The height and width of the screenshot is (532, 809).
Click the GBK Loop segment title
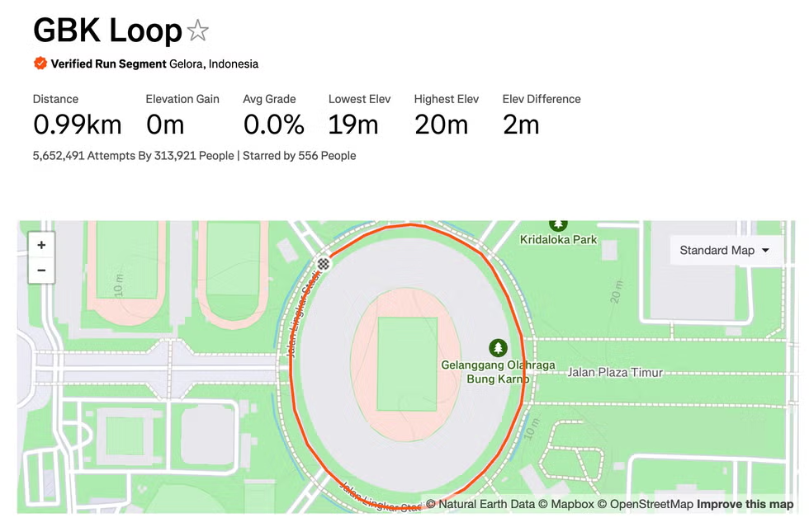click(x=107, y=31)
